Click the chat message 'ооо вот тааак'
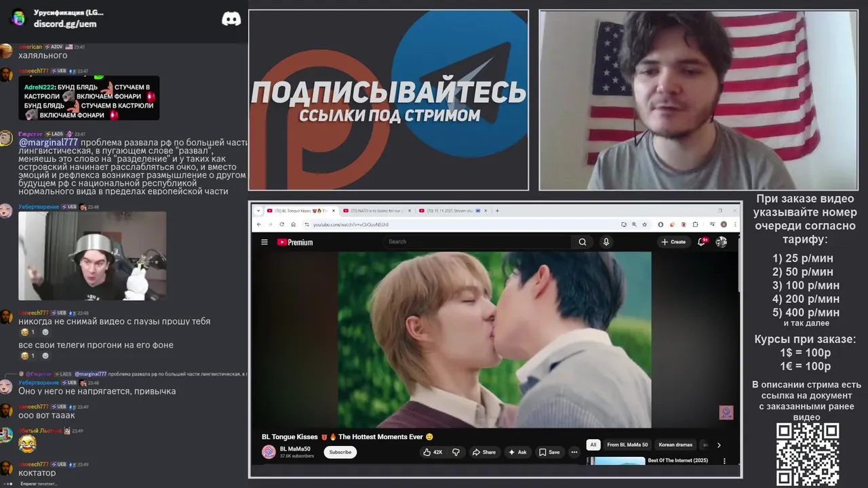The image size is (868, 488). tap(47, 415)
